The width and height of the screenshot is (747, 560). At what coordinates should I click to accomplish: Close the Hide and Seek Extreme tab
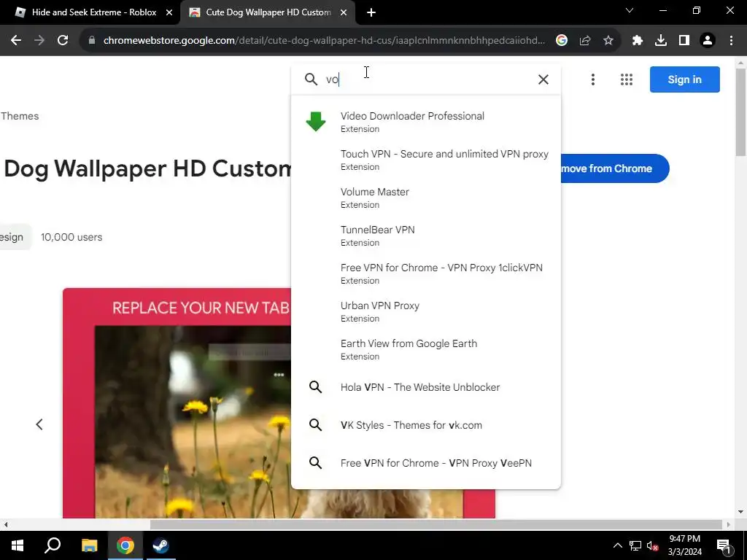[169, 13]
